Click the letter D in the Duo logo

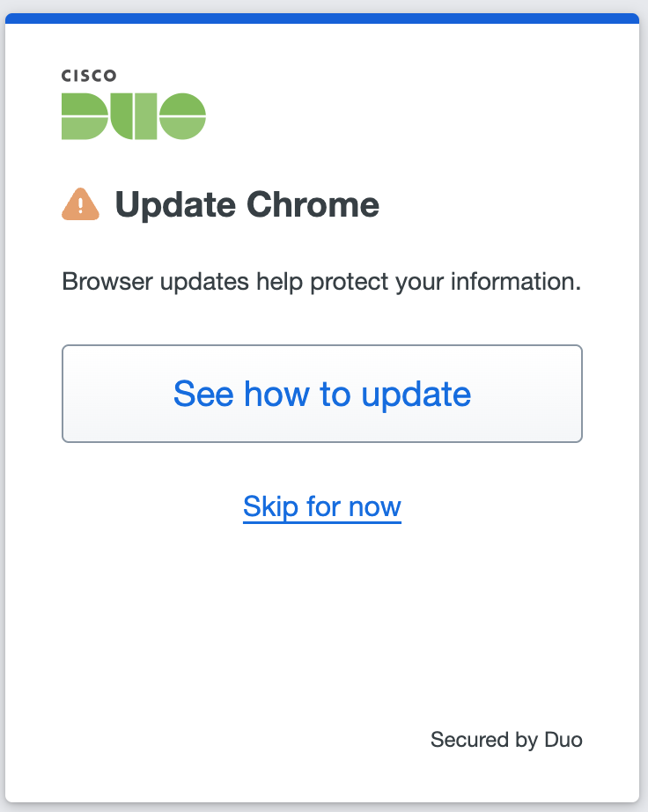tap(84, 116)
